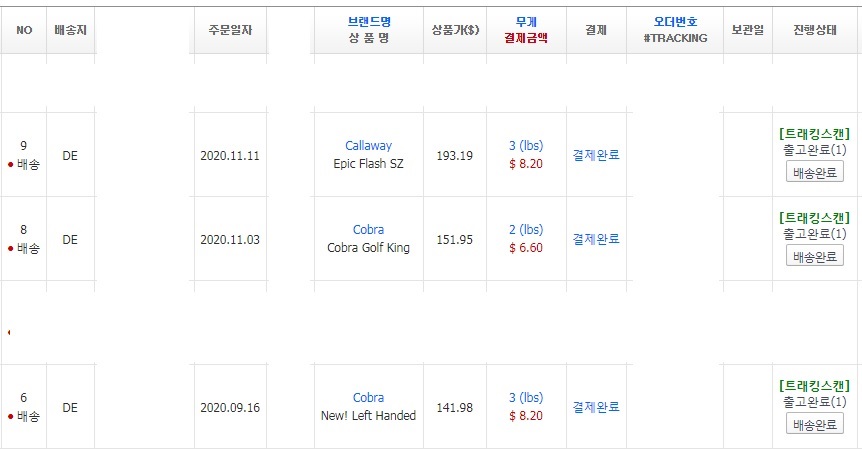Click the 오더번호 #TRACKING column header
This screenshot has width=862, height=449.
click(675, 30)
